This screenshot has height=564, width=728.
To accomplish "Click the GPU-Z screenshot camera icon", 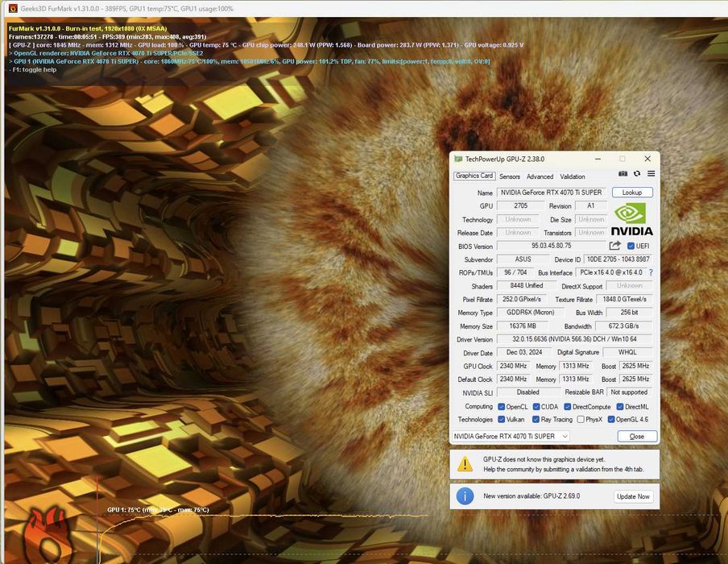I will pos(623,174).
